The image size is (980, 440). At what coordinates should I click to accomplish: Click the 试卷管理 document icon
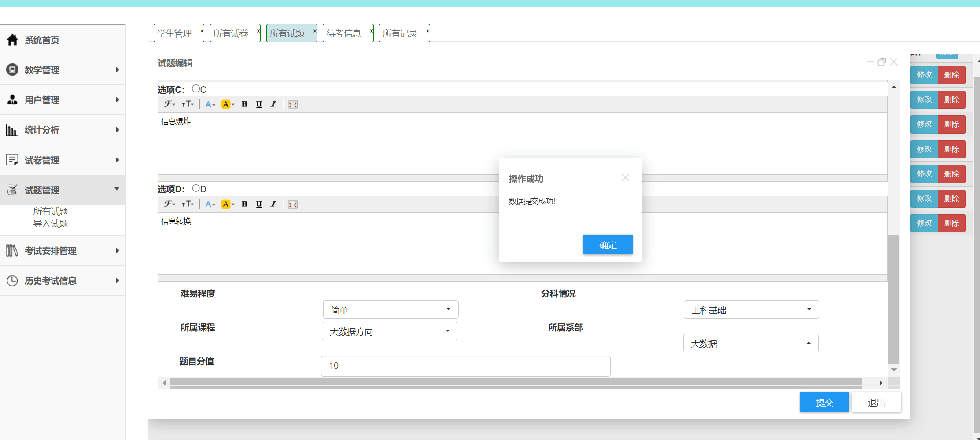click(x=12, y=160)
